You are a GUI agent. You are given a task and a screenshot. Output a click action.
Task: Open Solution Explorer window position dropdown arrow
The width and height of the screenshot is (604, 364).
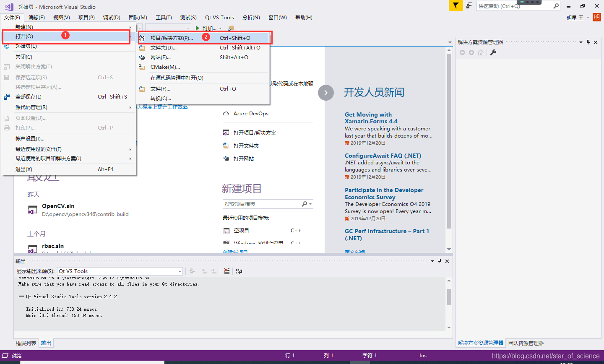click(581, 42)
